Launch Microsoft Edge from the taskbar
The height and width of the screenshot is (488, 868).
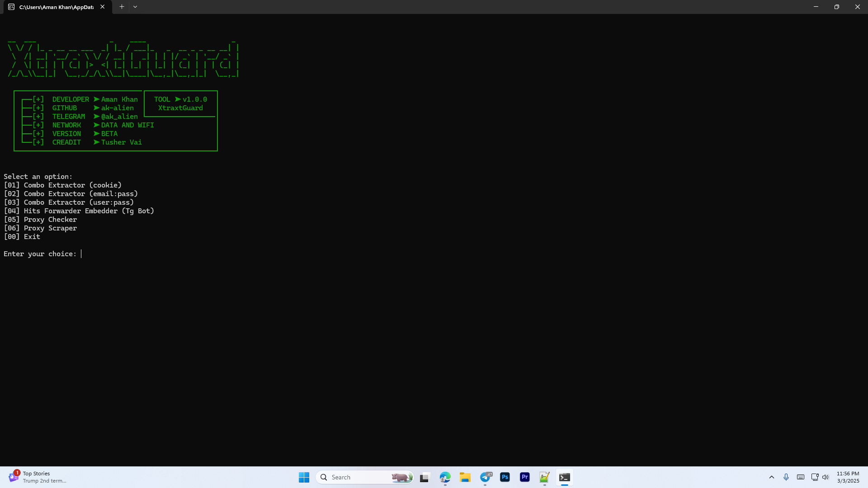pyautogui.click(x=445, y=477)
